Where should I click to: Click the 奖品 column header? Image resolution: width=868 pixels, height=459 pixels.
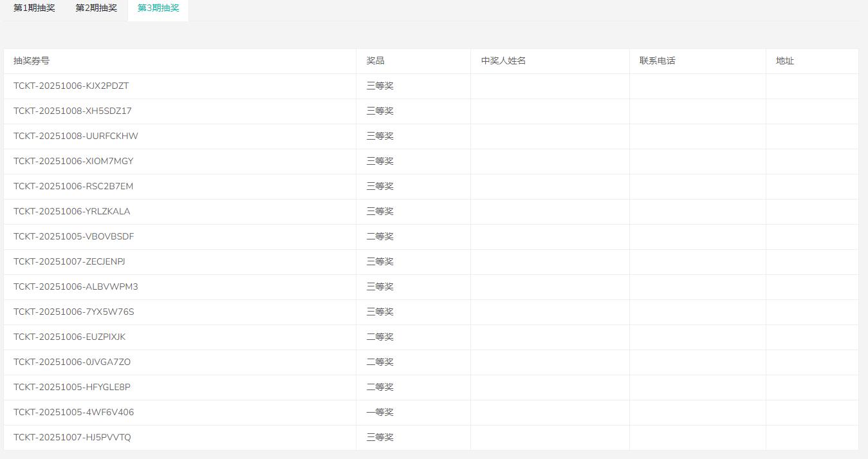coord(376,61)
